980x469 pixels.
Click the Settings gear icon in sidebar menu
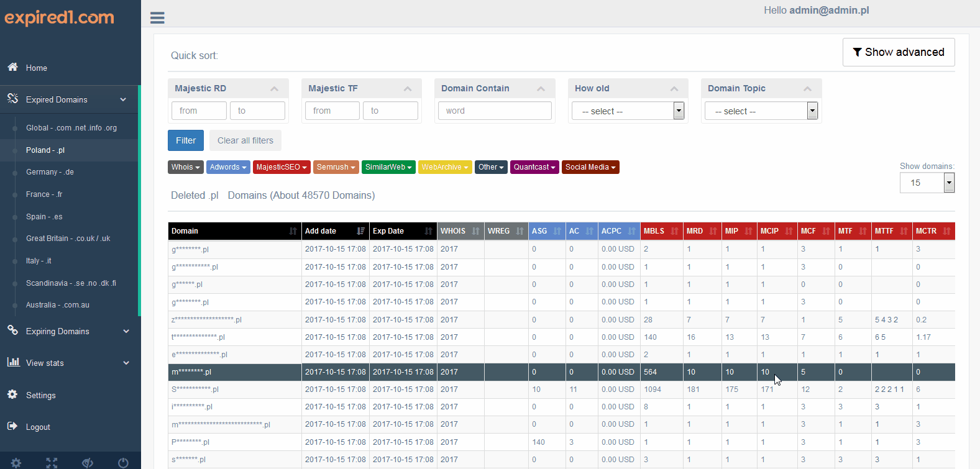click(12, 394)
